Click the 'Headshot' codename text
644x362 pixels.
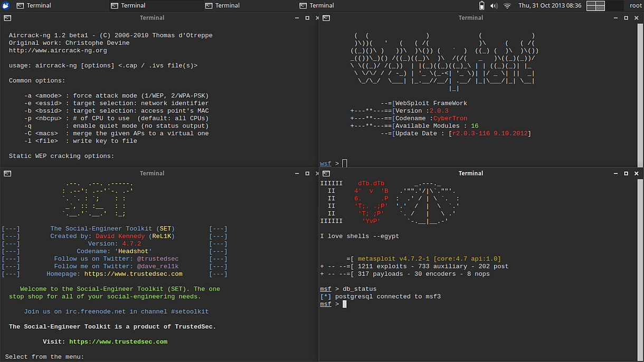coord(133,251)
